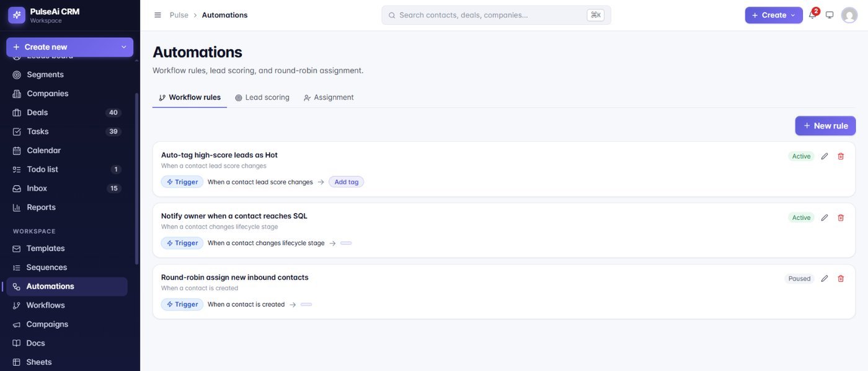868x371 pixels.
Task: Click the Deals briefcase icon
Action: coord(17,113)
